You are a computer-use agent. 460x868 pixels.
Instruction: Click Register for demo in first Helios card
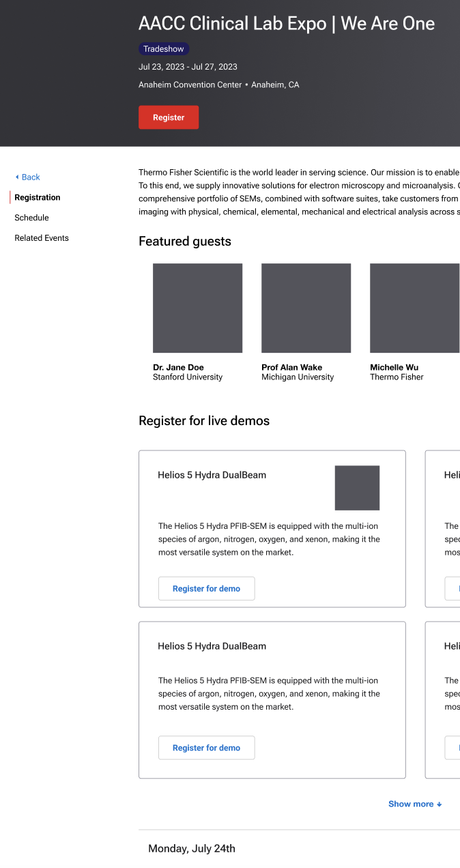click(x=206, y=588)
